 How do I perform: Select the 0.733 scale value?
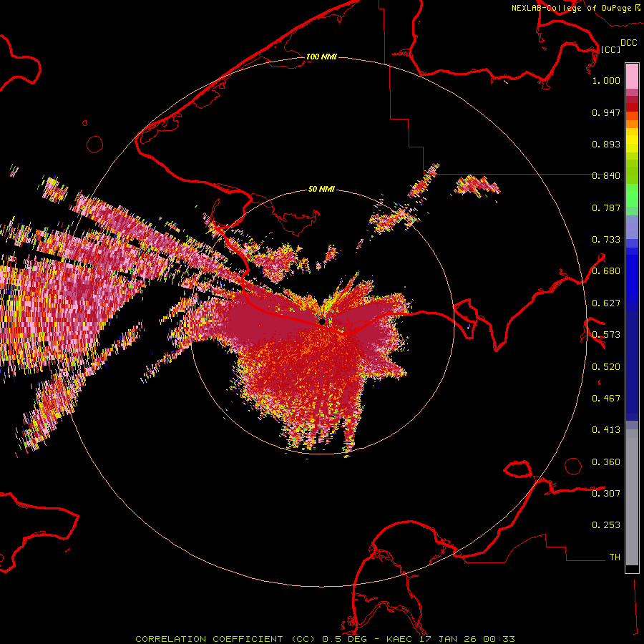[x=606, y=240]
